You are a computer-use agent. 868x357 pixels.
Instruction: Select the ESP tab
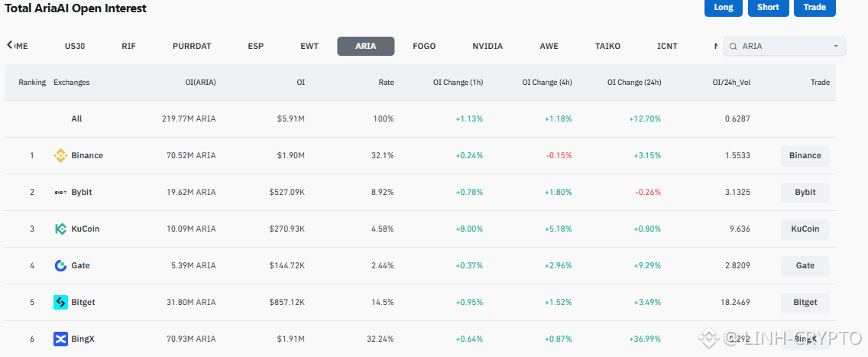256,46
